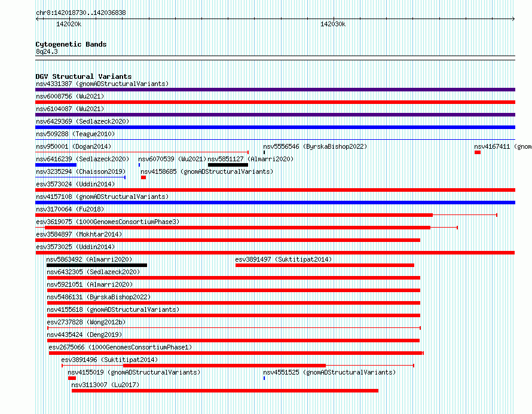Click the small red block under nsv4155019

pos(72,378)
